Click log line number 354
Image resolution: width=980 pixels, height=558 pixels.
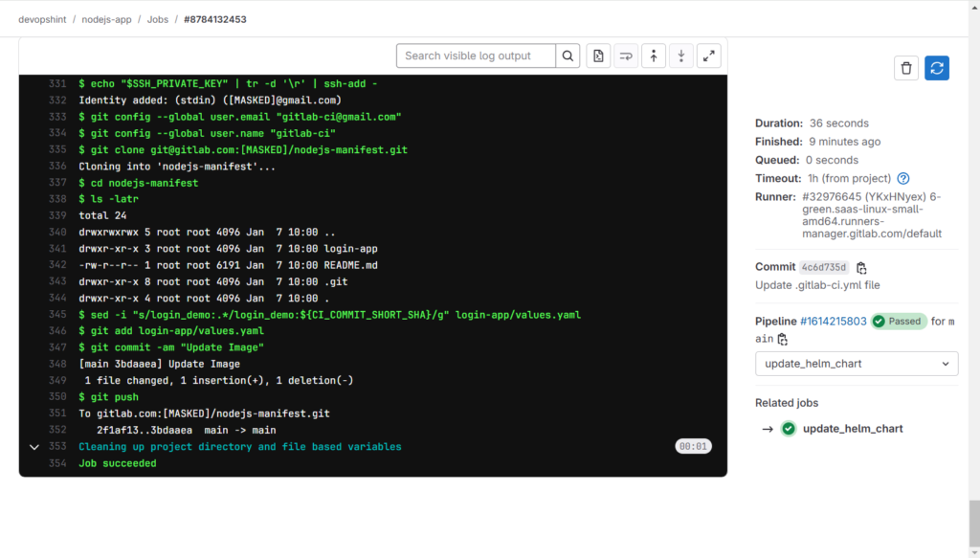57,463
